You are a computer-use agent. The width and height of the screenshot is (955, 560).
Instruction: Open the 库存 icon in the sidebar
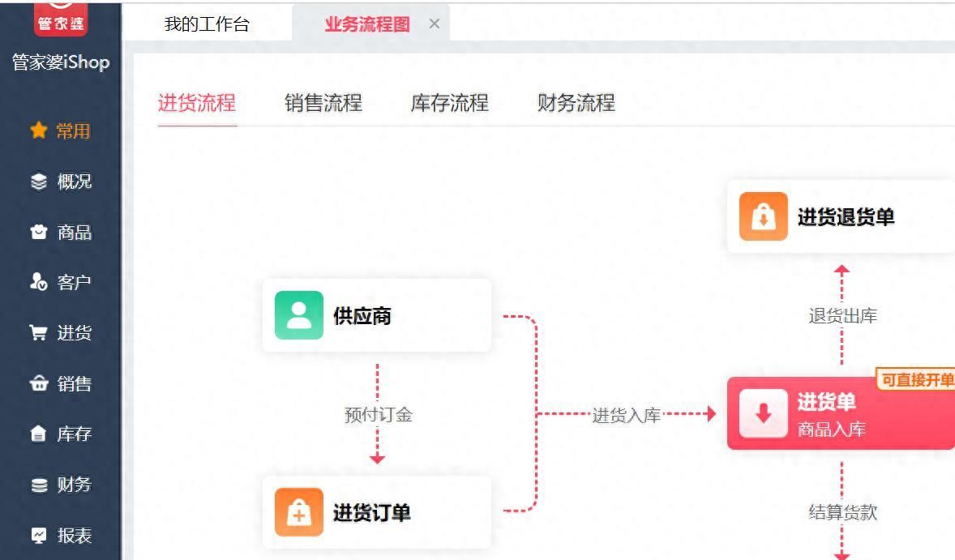(x=41, y=434)
